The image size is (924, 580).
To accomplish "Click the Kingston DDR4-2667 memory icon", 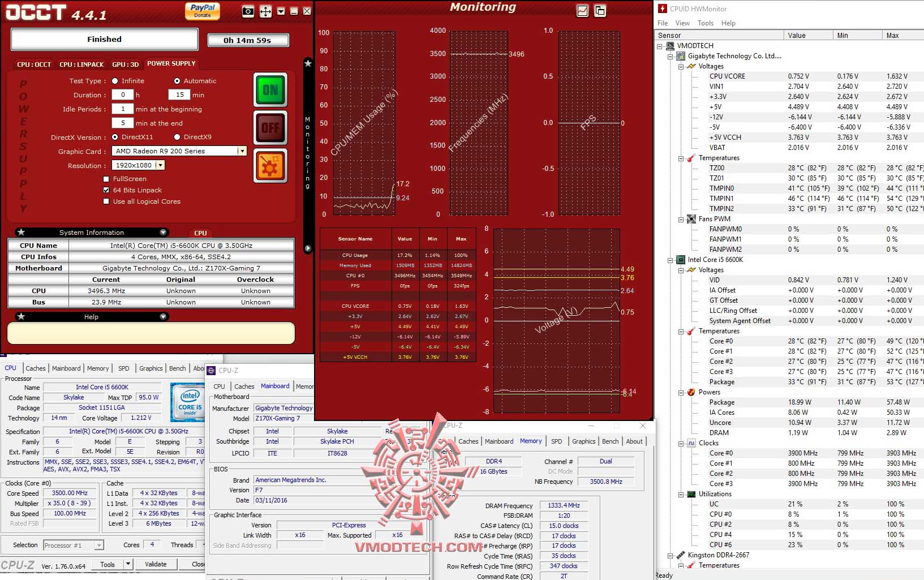I will [x=681, y=555].
